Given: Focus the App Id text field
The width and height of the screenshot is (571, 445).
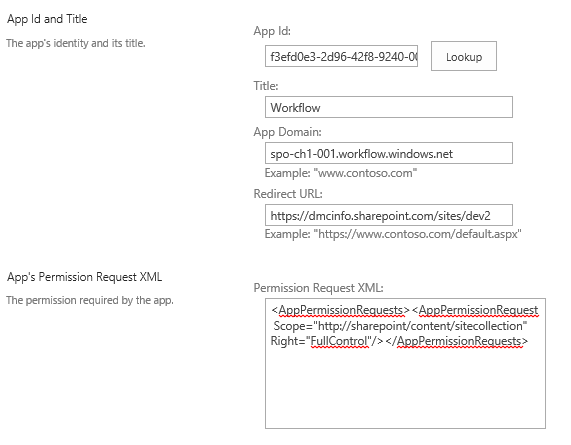Looking at the screenshot, I should pos(341,56).
